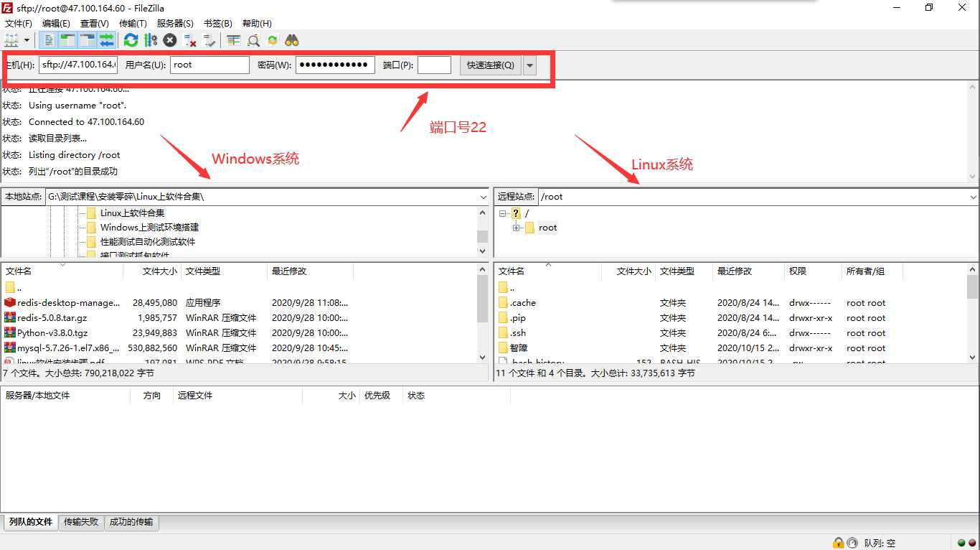
Task: Cancel the current operation
Action: click(x=170, y=40)
